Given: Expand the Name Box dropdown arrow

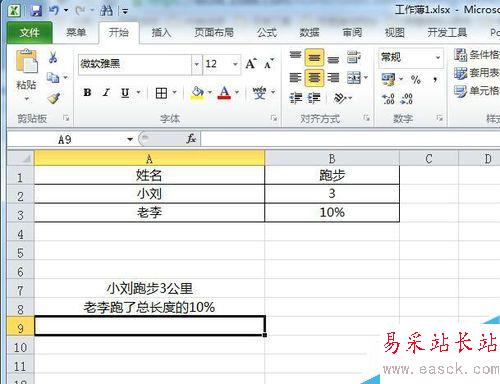Looking at the screenshot, I should 130,139.
